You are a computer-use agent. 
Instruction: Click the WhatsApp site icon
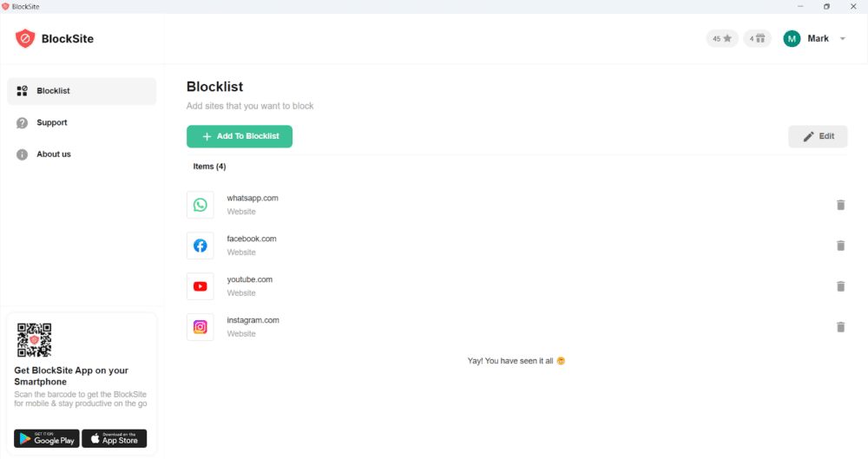201,205
